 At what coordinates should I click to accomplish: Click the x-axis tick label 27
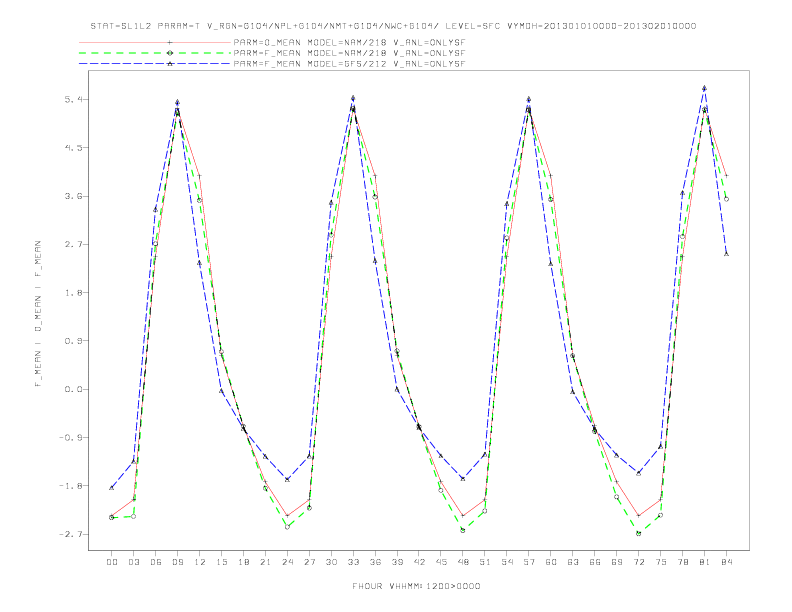click(309, 562)
